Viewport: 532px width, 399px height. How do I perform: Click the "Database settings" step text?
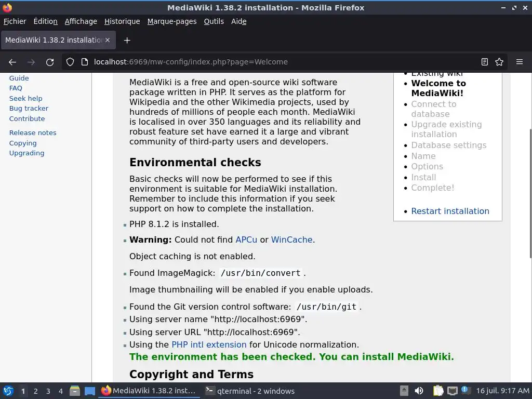[x=448, y=145]
